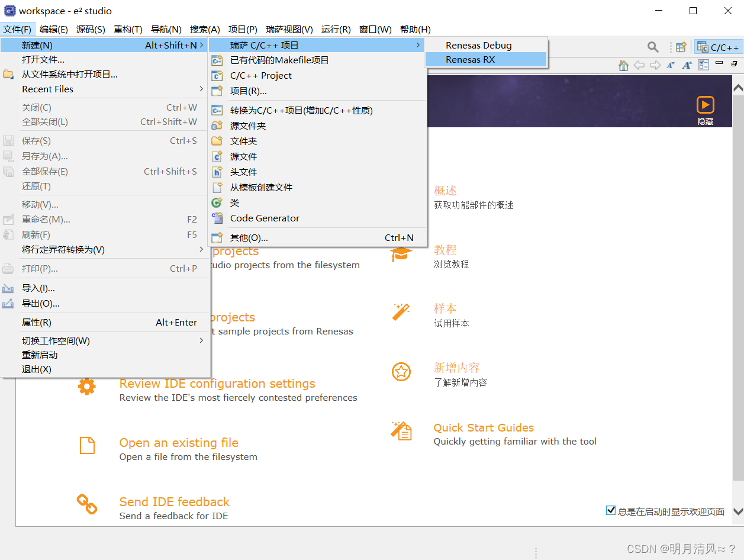The width and height of the screenshot is (744, 560).
Task: Restore the welcome view panel
Action: click(735, 63)
